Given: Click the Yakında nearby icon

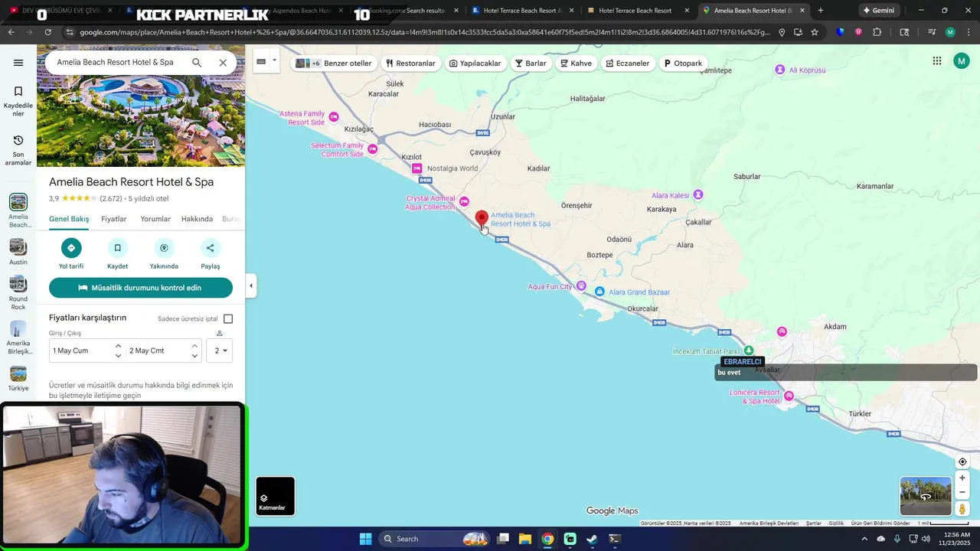Looking at the screenshot, I should [x=164, y=247].
